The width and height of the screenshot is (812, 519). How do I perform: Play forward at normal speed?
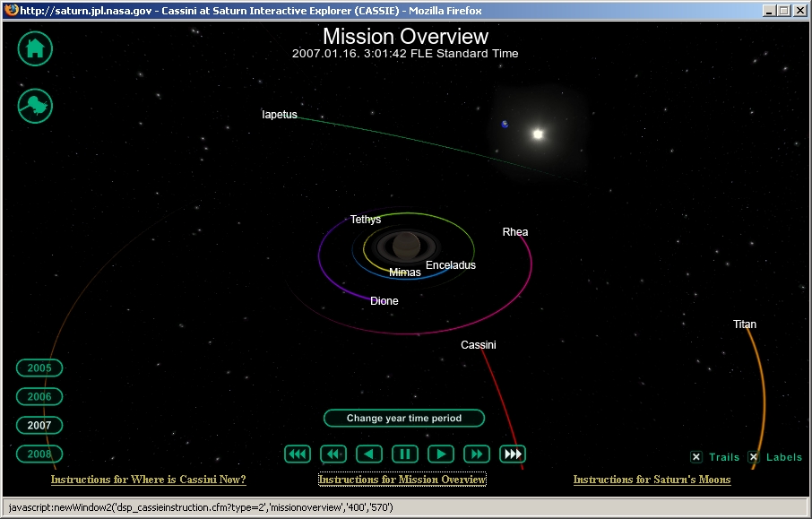(x=441, y=454)
